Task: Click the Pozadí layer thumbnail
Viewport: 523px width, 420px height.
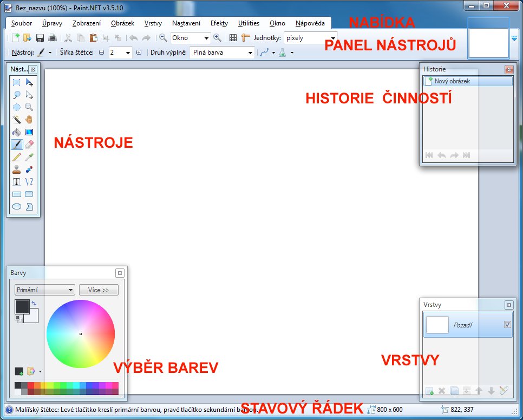Action: [437, 325]
